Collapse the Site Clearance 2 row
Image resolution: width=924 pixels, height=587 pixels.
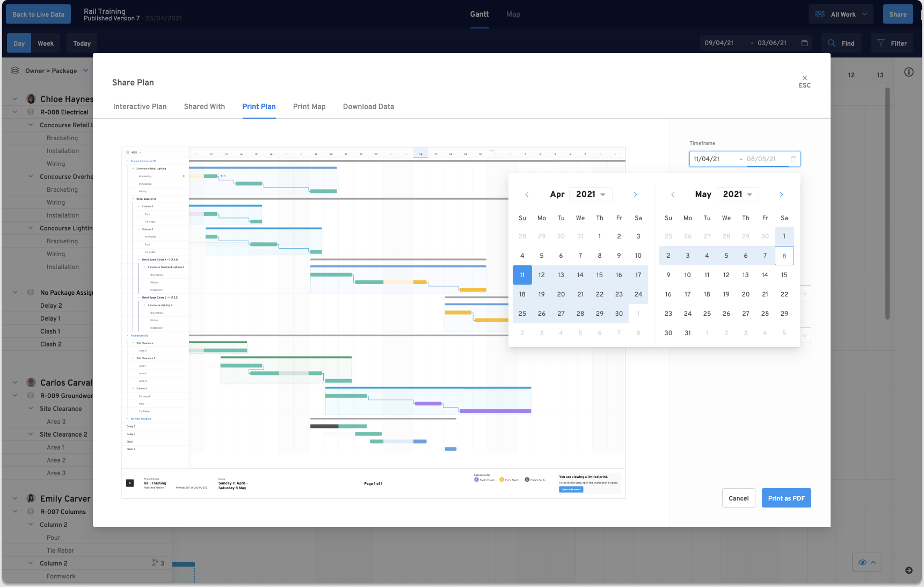pos(31,434)
